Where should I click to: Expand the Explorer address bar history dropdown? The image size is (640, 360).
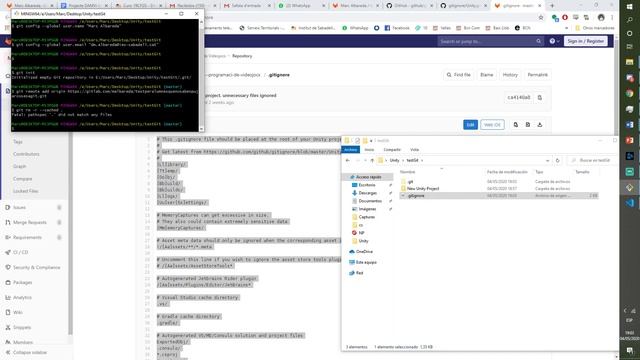[x=547, y=160]
